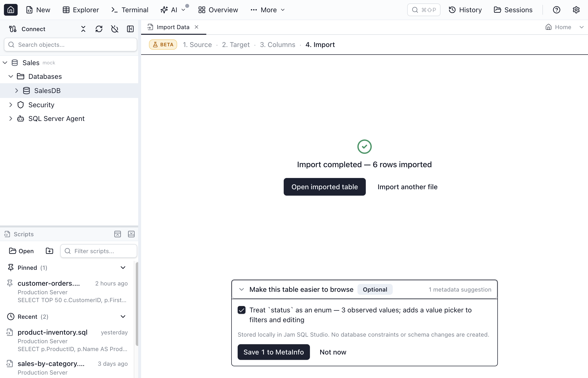Click the disconnect plug icon
Viewport: 588px width, 378px height.
click(115, 29)
